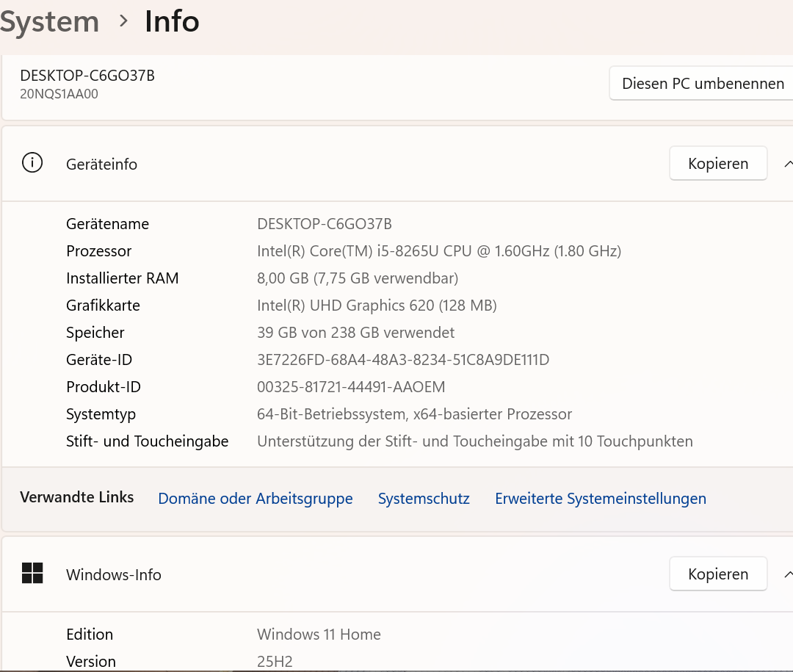The image size is (793, 672).
Task: Select the 10 Touchpunkten support value
Action: click(475, 441)
